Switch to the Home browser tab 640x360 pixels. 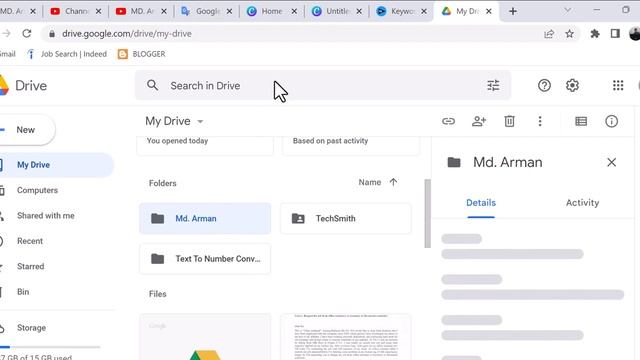pyautogui.click(x=271, y=11)
